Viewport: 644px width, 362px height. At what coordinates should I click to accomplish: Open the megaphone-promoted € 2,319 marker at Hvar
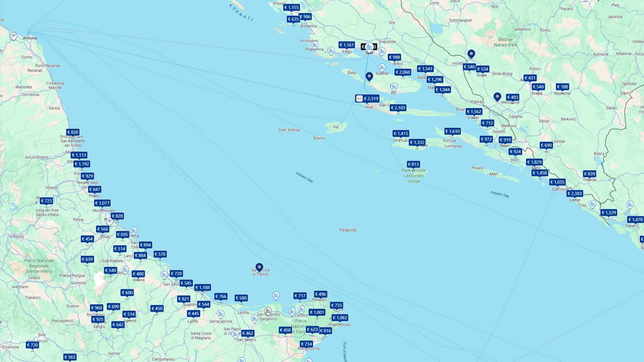368,99
